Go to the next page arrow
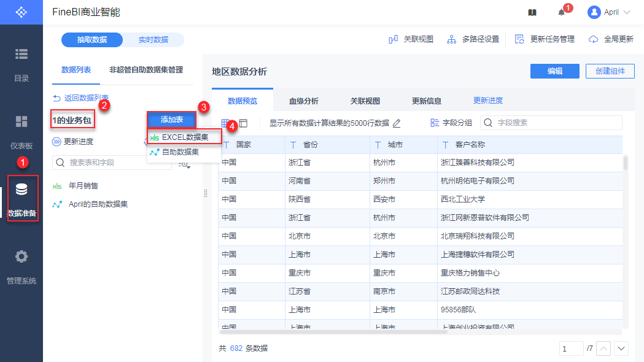The width and height of the screenshot is (644, 362). pyautogui.click(x=621, y=349)
